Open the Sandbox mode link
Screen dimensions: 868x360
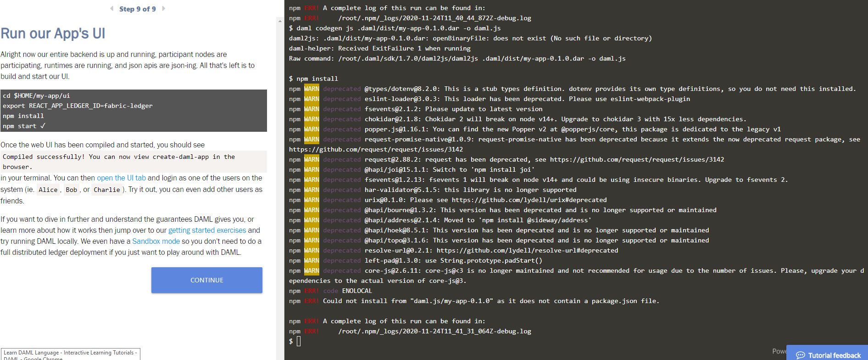coord(156,242)
